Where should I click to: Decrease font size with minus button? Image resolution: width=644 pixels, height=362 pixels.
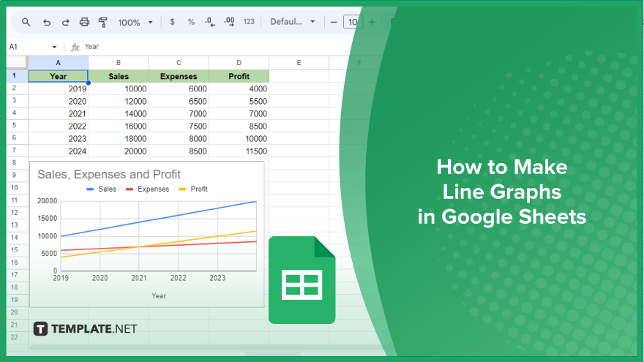point(334,22)
